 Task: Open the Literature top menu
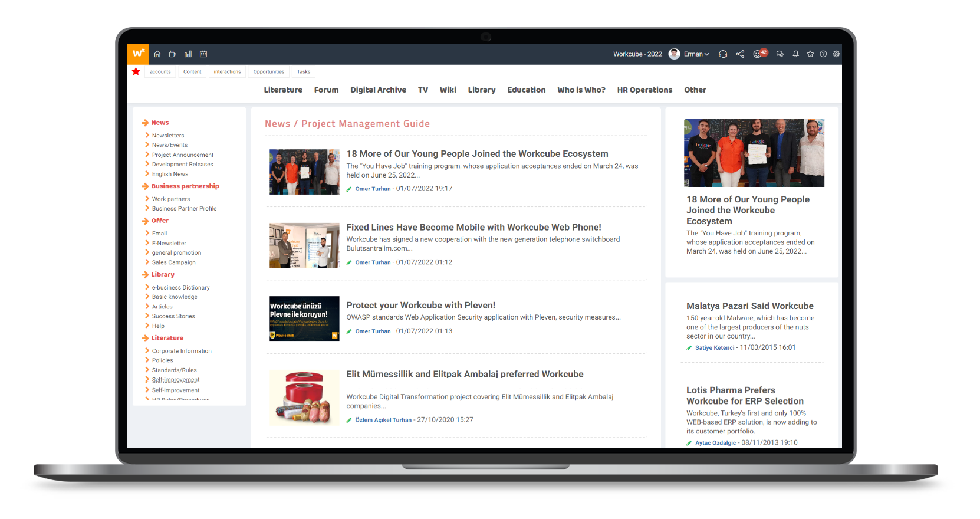(283, 90)
